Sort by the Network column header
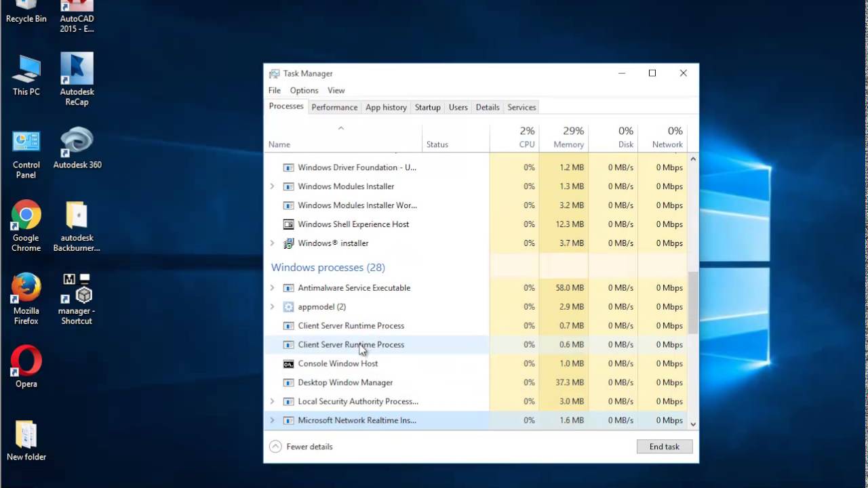 click(x=663, y=138)
